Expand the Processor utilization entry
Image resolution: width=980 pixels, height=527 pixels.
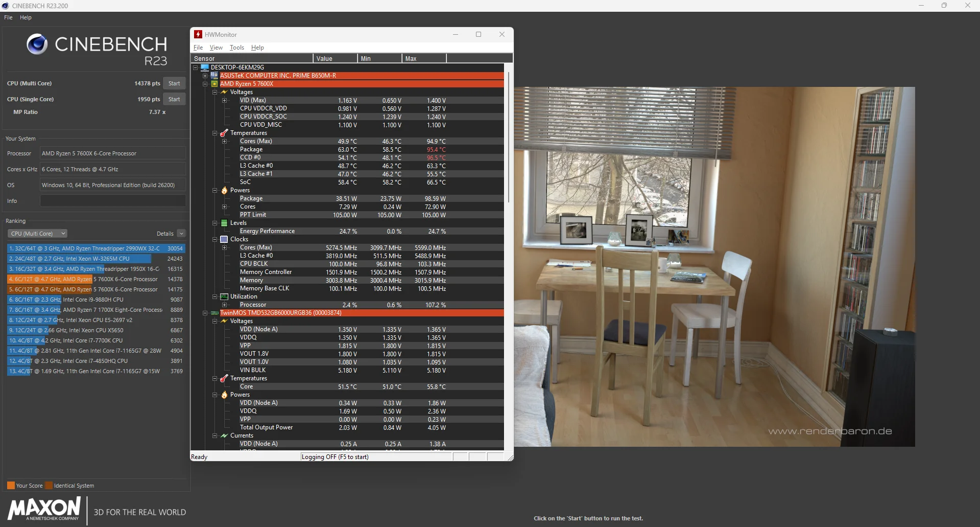click(x=224, y=305)
